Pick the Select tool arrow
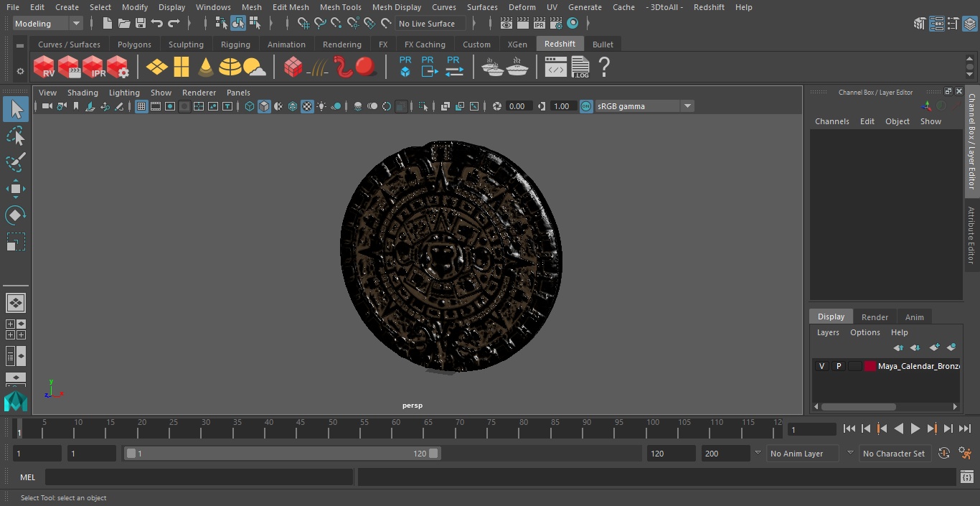 tap(16, 109)
